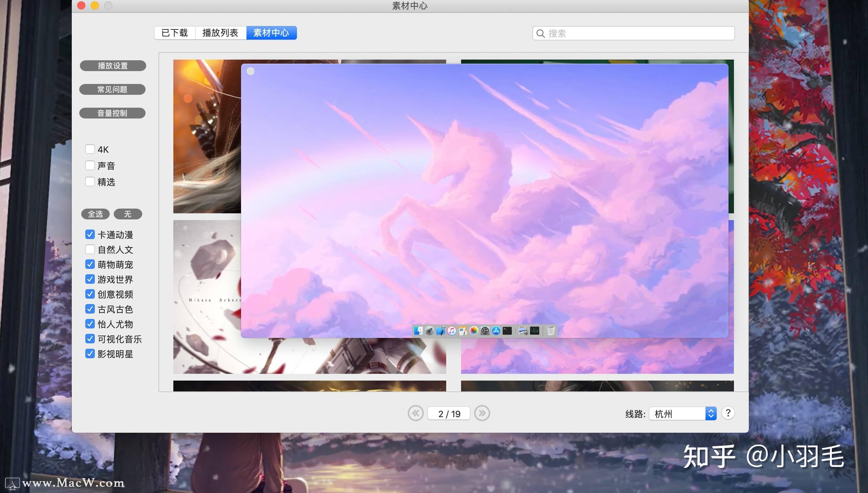This screenshot has height=493, width=868.
Task: Check the 自然人文 category
Action: [x=90, y=250]
